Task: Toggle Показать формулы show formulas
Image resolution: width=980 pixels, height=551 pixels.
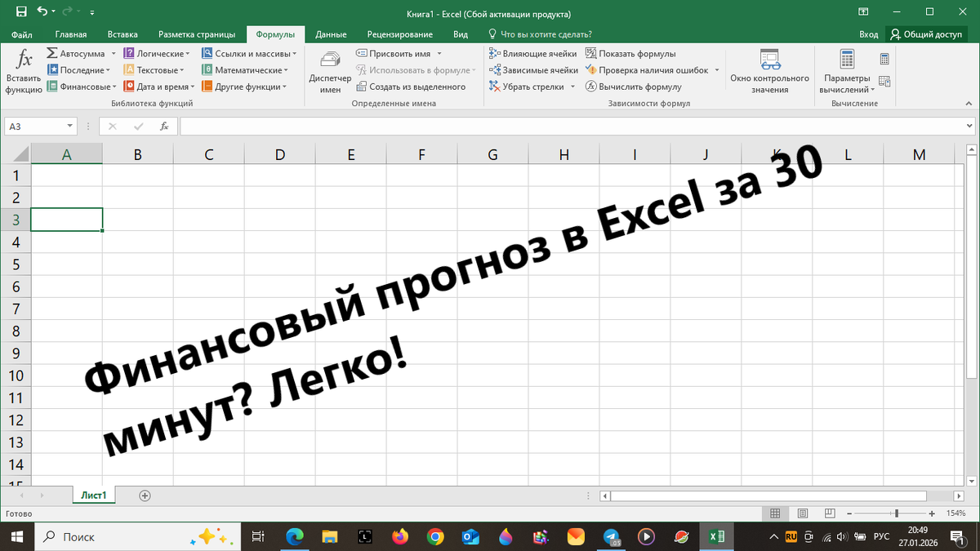Action: click(x=630, y=53)
